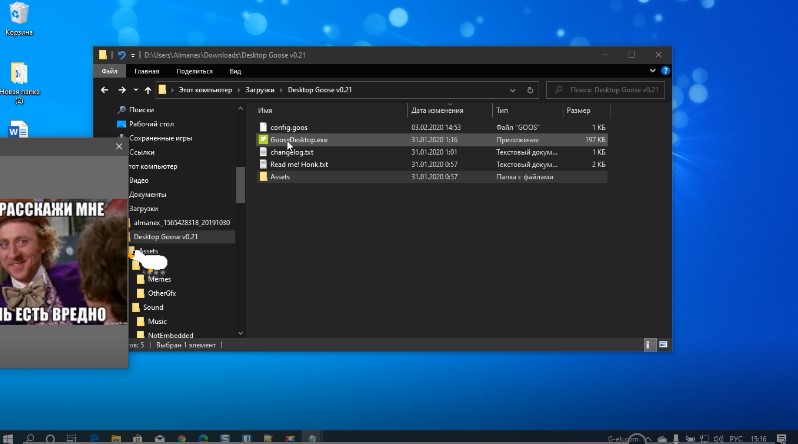The height and width of the screenshot is (444, 798).
Task: Select the config.goos file icon
Action: click(263, 127)
